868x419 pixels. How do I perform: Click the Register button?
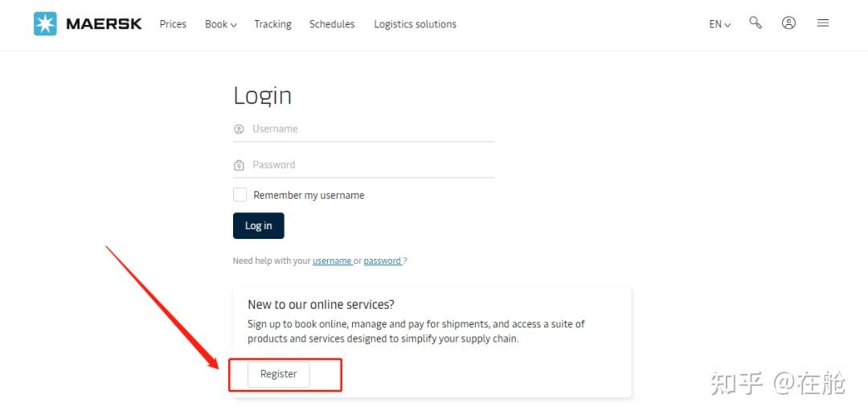click(x=278, y=374)
